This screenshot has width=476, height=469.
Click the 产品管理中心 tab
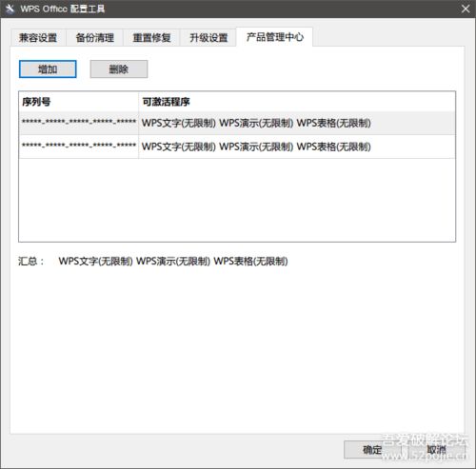pyautogui.click(x=274, y=37)
